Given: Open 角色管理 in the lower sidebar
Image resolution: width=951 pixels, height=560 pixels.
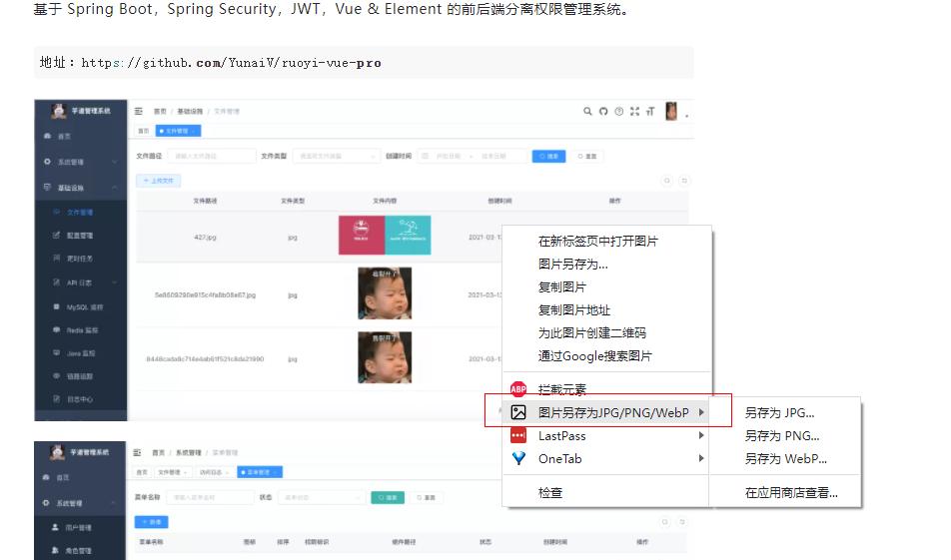Looking at the screenshot, I should 80,550.
